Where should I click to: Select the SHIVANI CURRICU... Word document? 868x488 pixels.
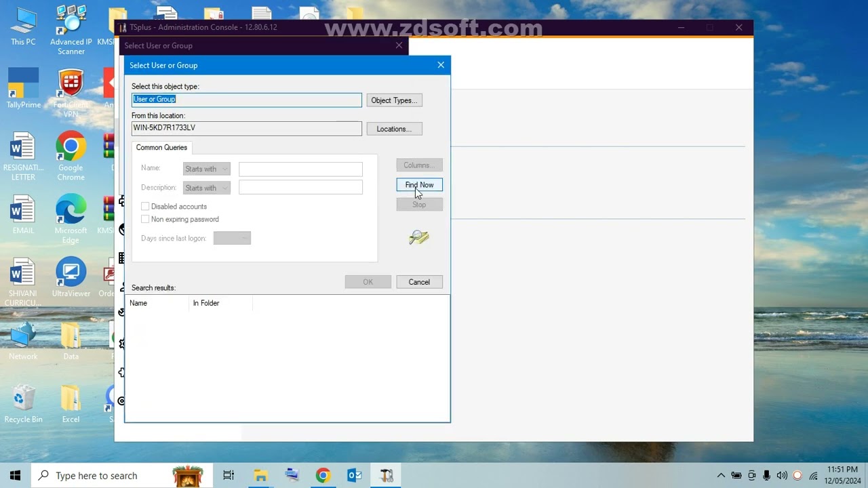23,282
